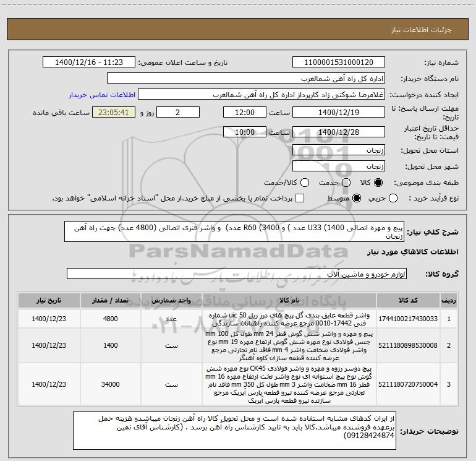Click the ست unit cell in row 3
Screen dimensions: 476x461
(x=171, y=384)
